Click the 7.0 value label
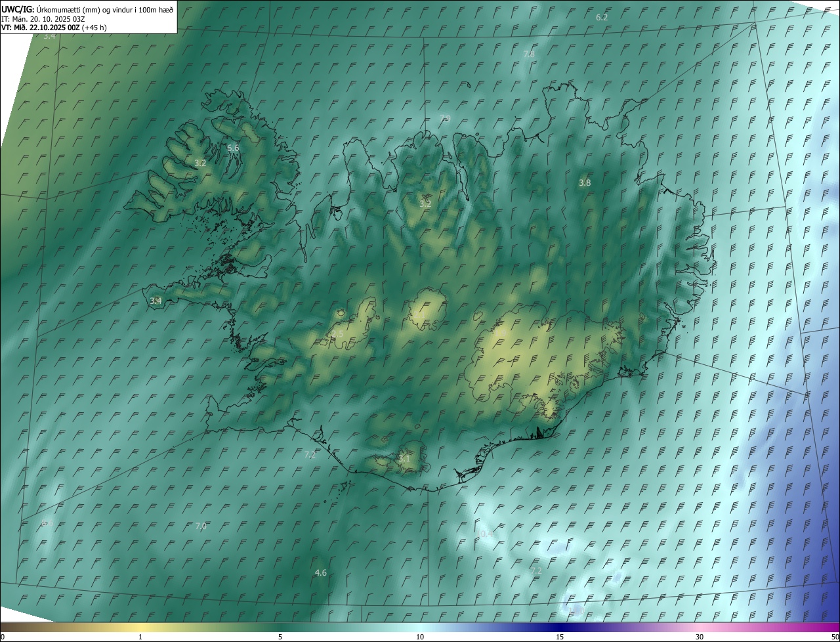840x642 pixels. (201, 526)
